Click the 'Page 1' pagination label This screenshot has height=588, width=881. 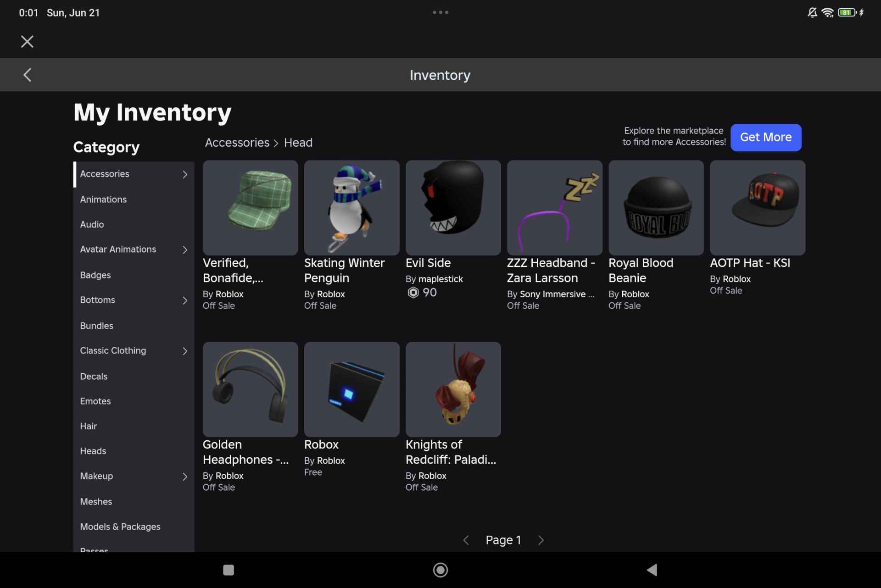click(503, 540)
